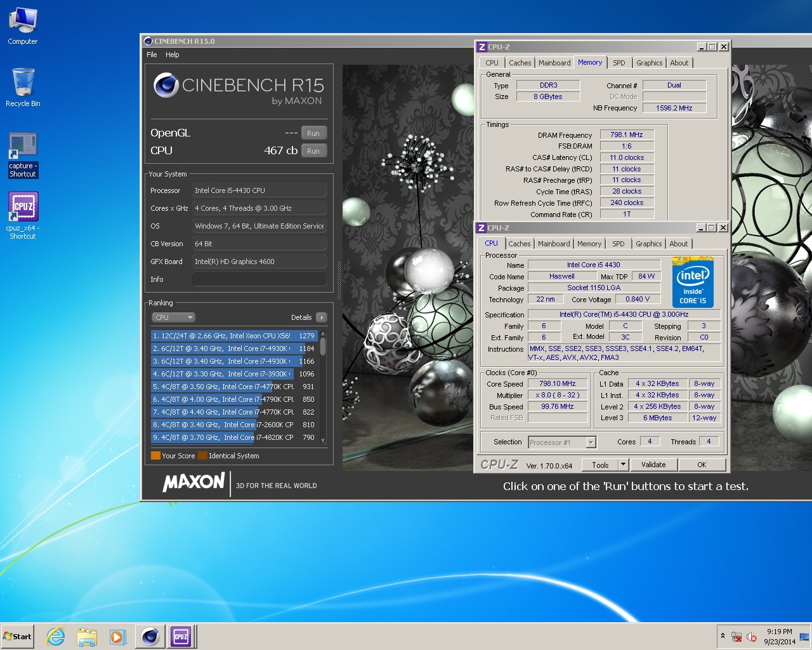This screenshot has width=812, height=650.
Task: Click the MAXON logo
Action: 193,482
